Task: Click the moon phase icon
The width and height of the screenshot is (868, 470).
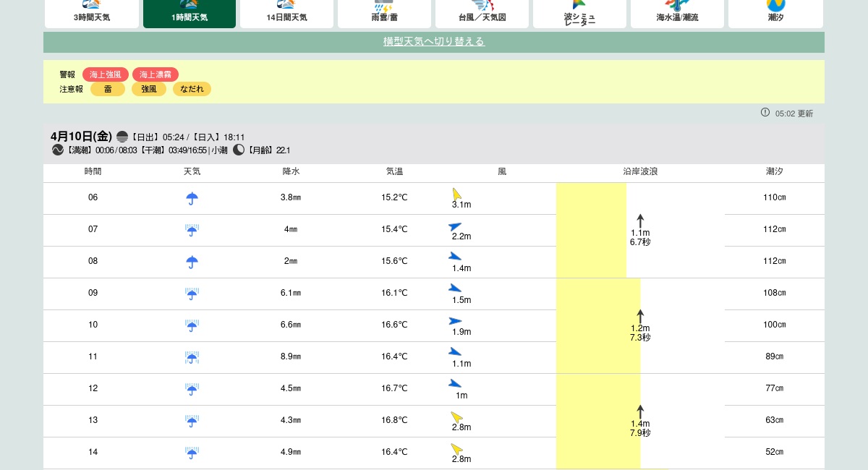Action: [x=239, y=150]
